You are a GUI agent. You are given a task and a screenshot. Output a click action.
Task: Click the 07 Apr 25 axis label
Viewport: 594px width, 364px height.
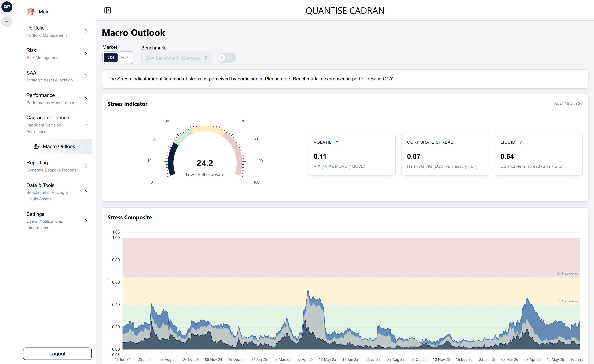304,359
